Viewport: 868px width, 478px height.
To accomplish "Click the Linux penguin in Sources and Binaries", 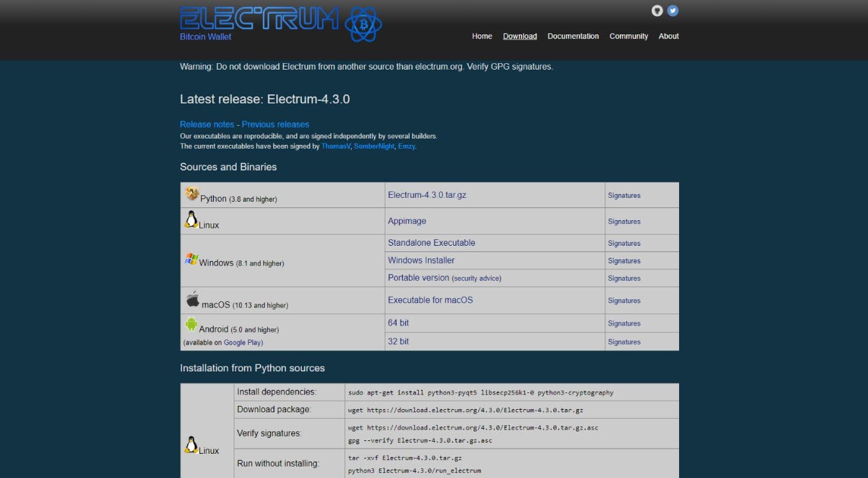I will 191,220.
